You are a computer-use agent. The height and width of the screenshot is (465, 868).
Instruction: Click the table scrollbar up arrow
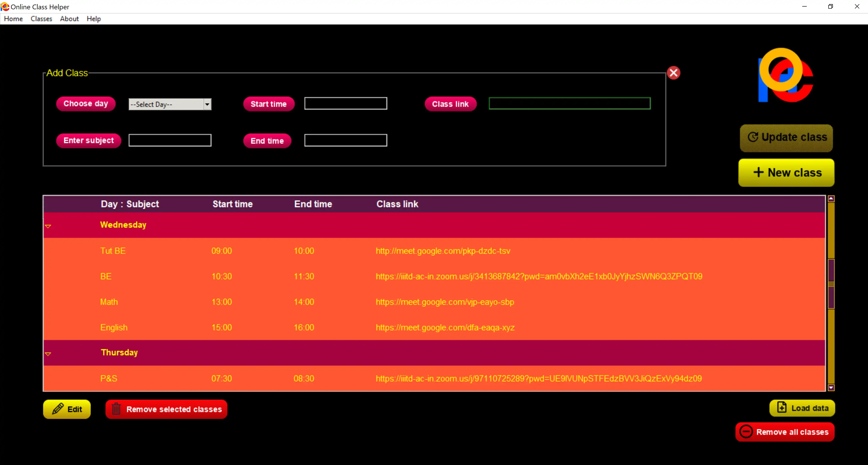[x=831, y=199]
